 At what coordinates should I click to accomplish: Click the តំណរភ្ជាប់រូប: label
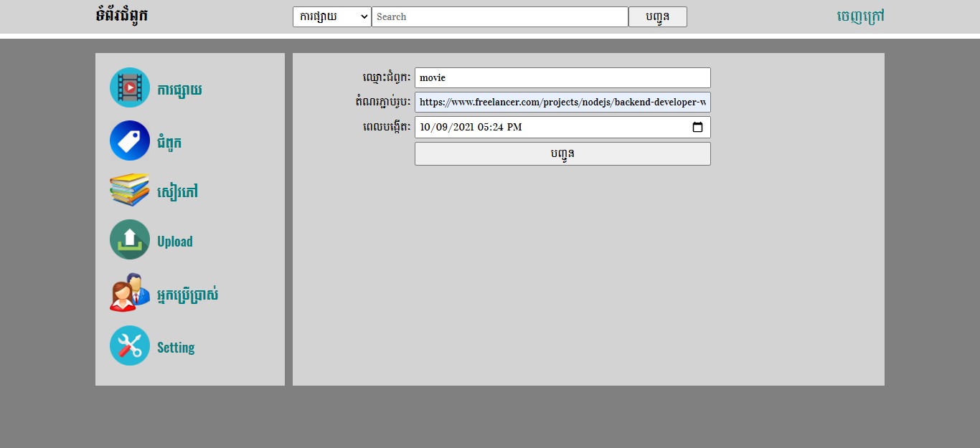(x=383, y=102)
